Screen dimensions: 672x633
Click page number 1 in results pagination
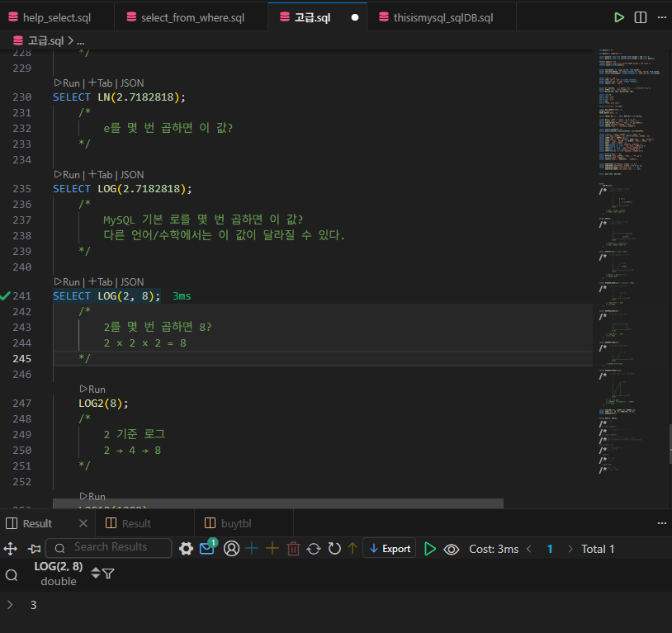pyautogui.click(x=550, y=549)
